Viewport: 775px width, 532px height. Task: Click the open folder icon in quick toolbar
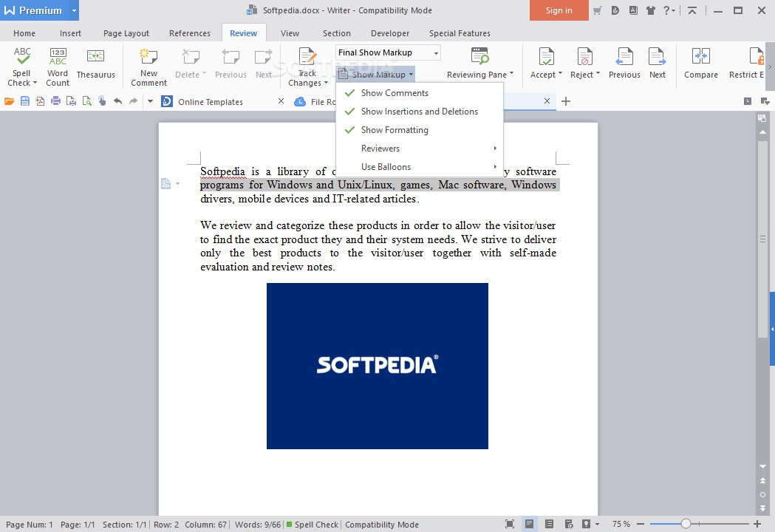9,101
